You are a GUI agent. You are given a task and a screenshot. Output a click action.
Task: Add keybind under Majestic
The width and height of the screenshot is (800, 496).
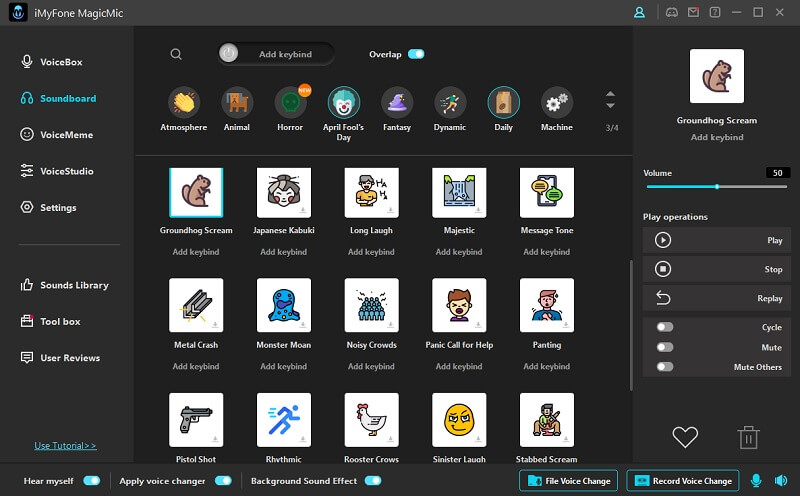(x=459, y=252)
